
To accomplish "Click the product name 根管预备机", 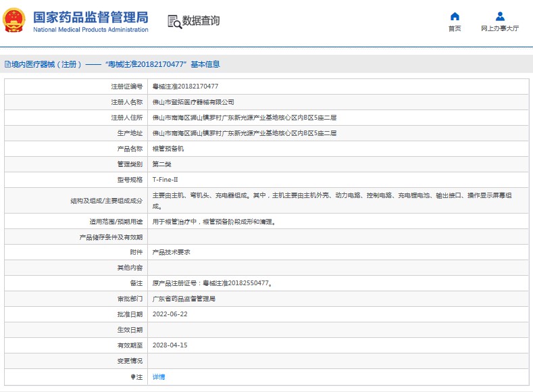I will click(168, 149).
